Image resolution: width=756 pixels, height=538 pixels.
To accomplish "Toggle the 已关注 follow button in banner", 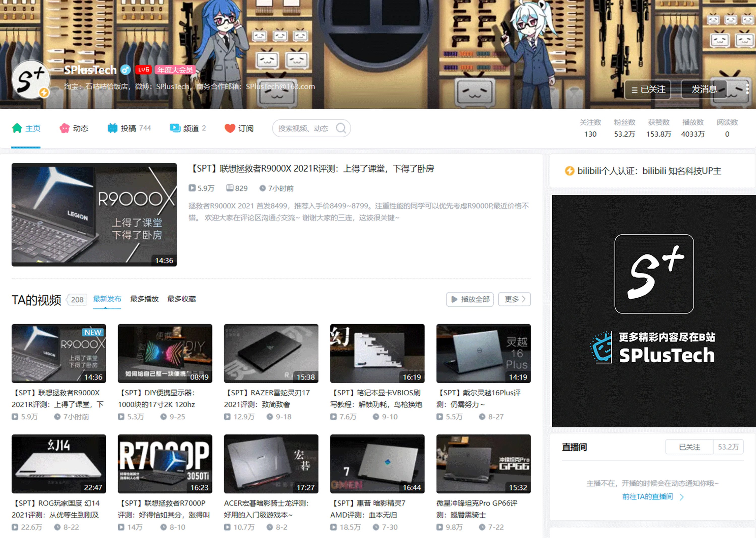I will tap(648, 89).
